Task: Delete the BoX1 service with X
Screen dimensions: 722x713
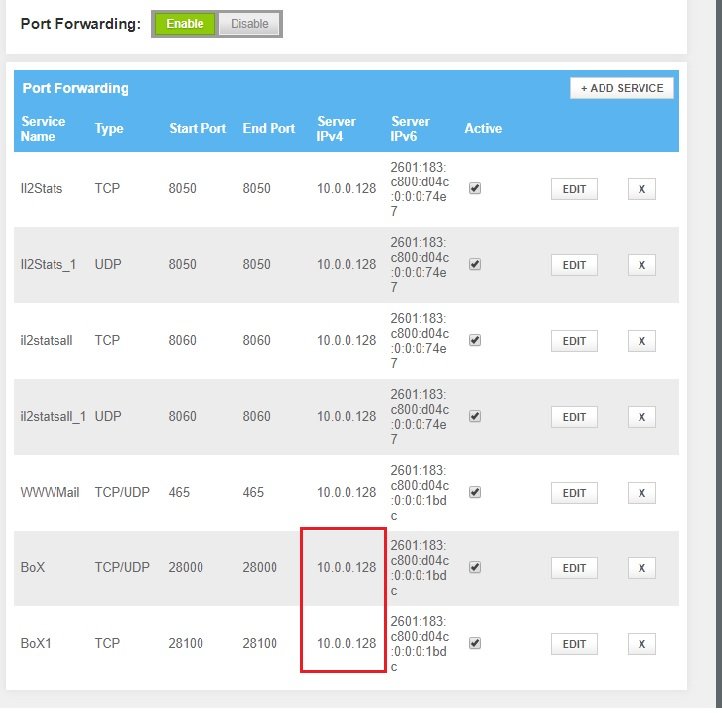Action: [x=641, y=644]
